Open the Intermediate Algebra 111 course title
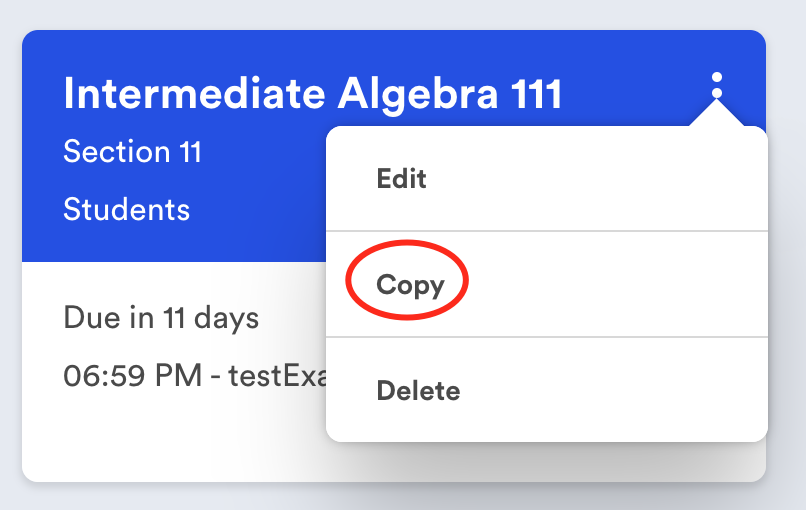Screen dimensions: 806x510 [x=312, y=94]
